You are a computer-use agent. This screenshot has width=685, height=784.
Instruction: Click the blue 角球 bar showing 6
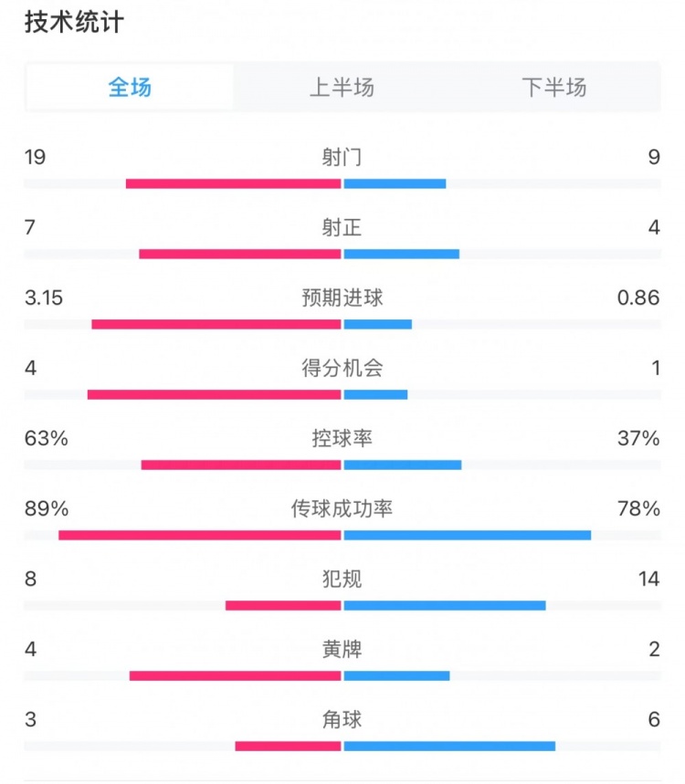[449, 746]
